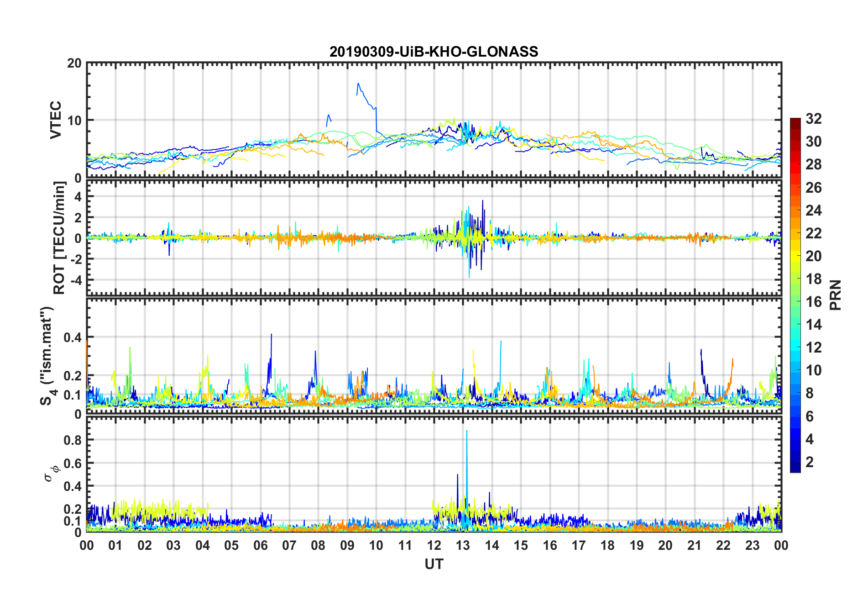
Task: Select the UT x-axis label
Action: point(434,564)
